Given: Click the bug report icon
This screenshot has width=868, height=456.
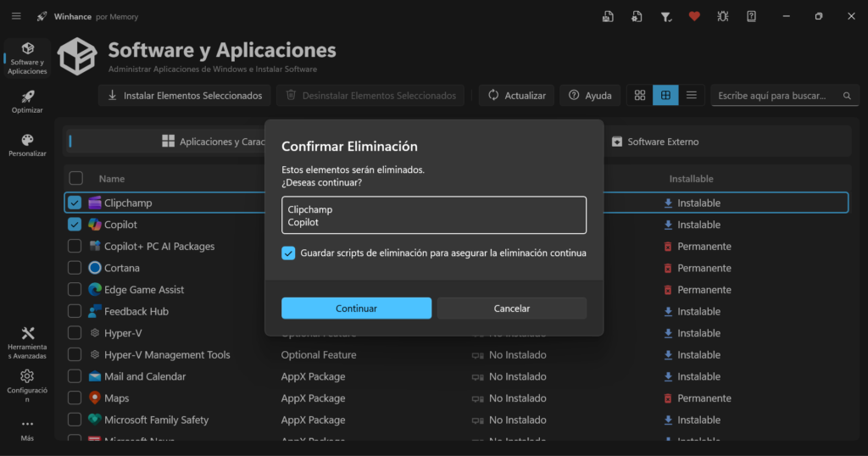Looking at the screenshot, I should pos(722,17).
